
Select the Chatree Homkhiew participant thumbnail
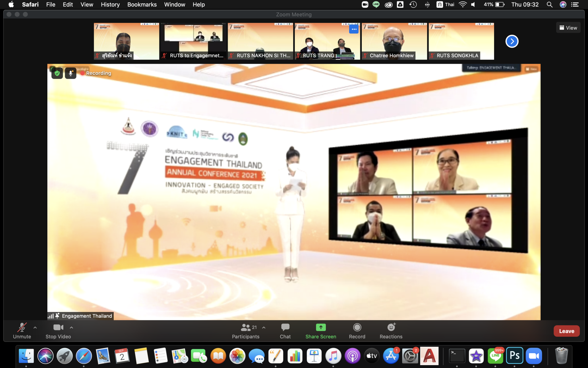[x=394, y=41]
